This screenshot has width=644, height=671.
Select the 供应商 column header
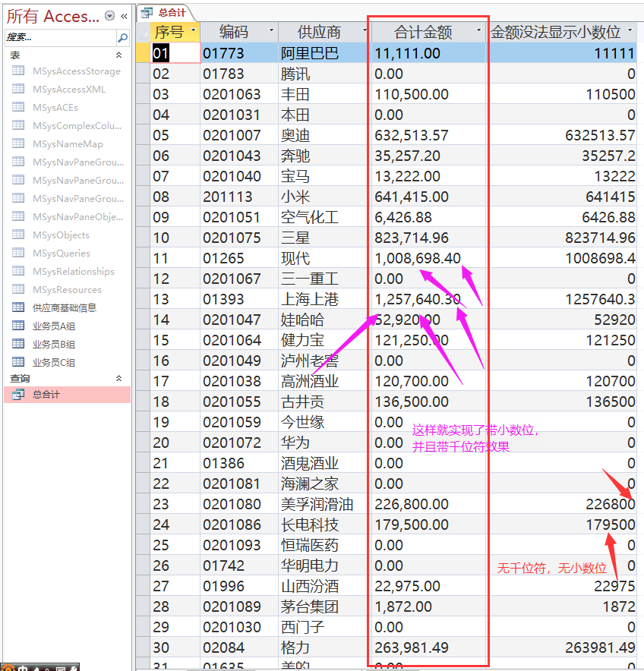click(x=319, y=32)
